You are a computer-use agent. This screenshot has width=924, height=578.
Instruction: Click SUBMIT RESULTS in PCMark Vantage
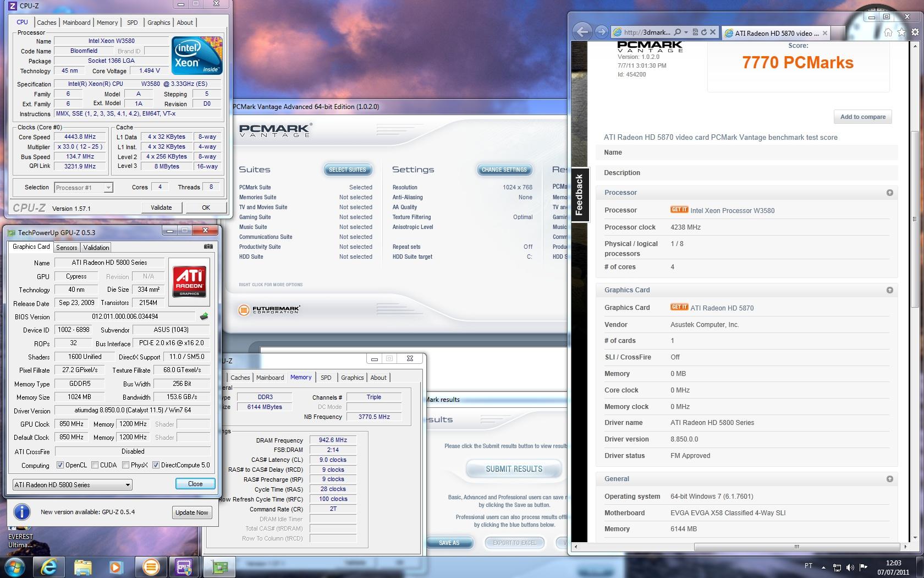coord(514,469)
